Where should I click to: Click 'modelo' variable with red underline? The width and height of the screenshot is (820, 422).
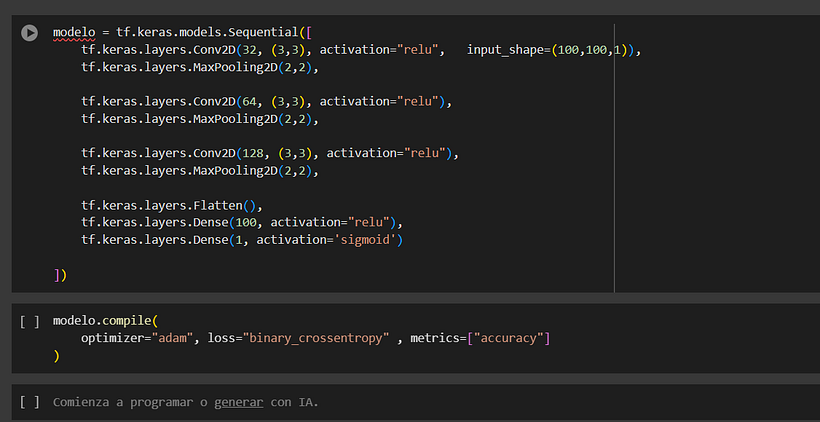tap(74, 33)
